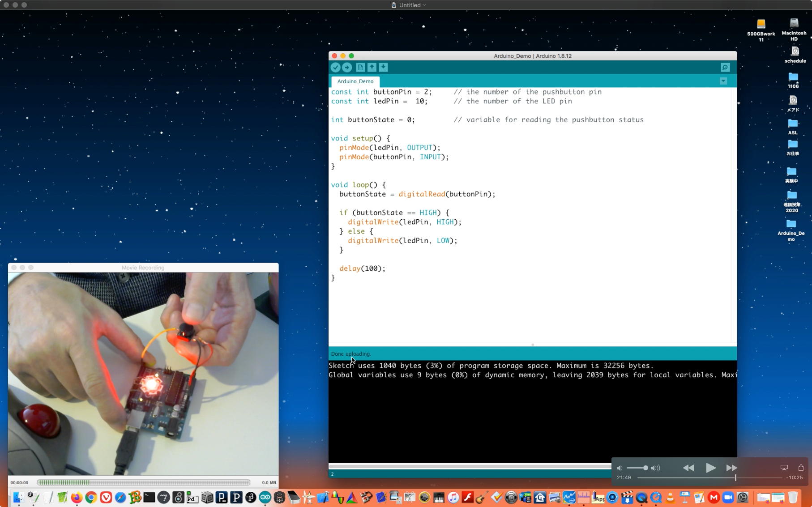Screen dimensions: 812x507
Task: Open Pd (Pure Data) from the Dock
Action: (x=193, y=497)
